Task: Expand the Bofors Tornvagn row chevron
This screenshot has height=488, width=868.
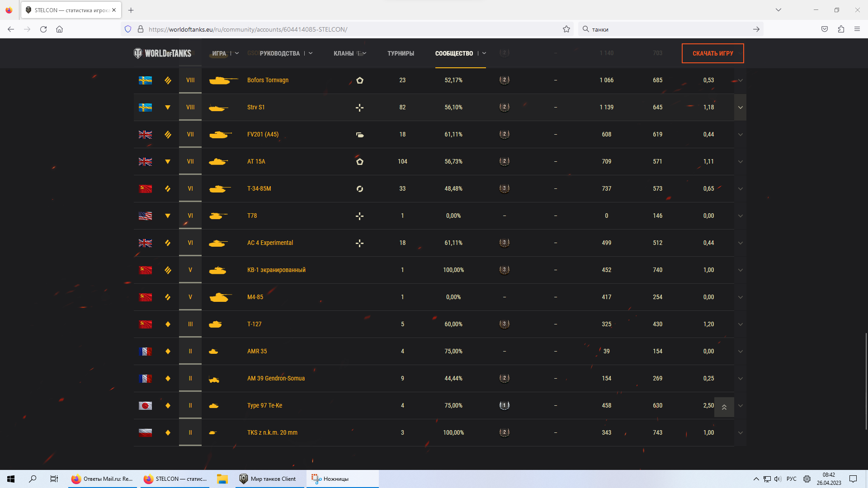Action: [740, 80]
